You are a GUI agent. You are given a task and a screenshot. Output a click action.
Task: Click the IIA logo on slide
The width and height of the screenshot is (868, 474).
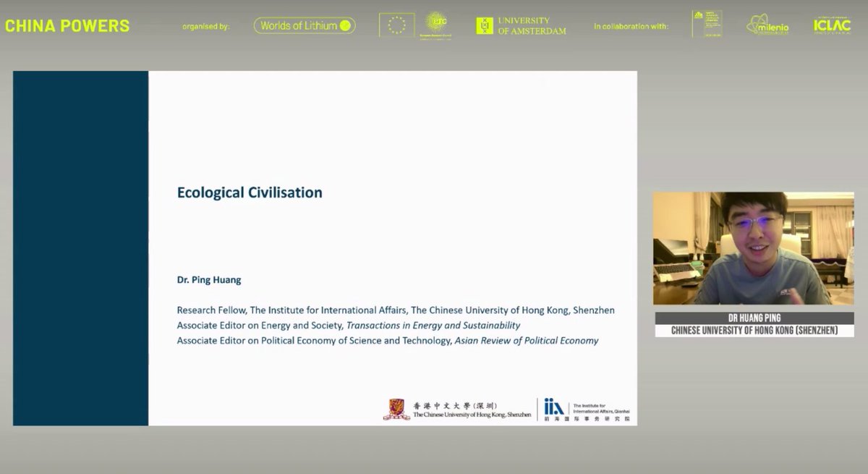click(x=554, y=407)
